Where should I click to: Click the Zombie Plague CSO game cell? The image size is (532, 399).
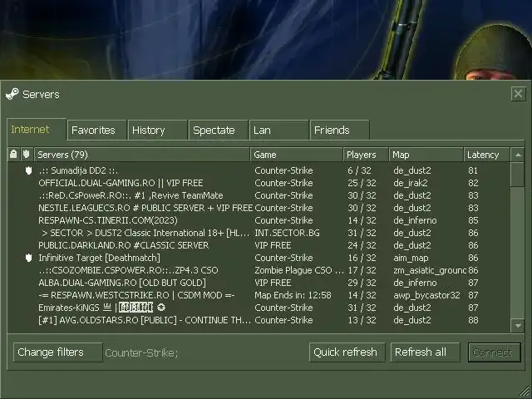(299, 270)
